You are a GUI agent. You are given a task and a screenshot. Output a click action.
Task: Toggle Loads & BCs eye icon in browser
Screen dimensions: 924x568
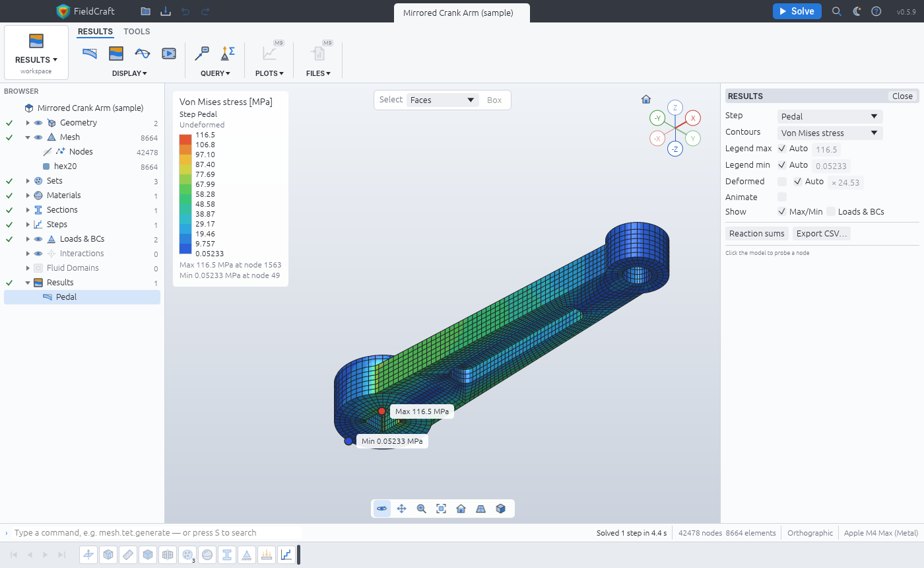tap(38, 239)
